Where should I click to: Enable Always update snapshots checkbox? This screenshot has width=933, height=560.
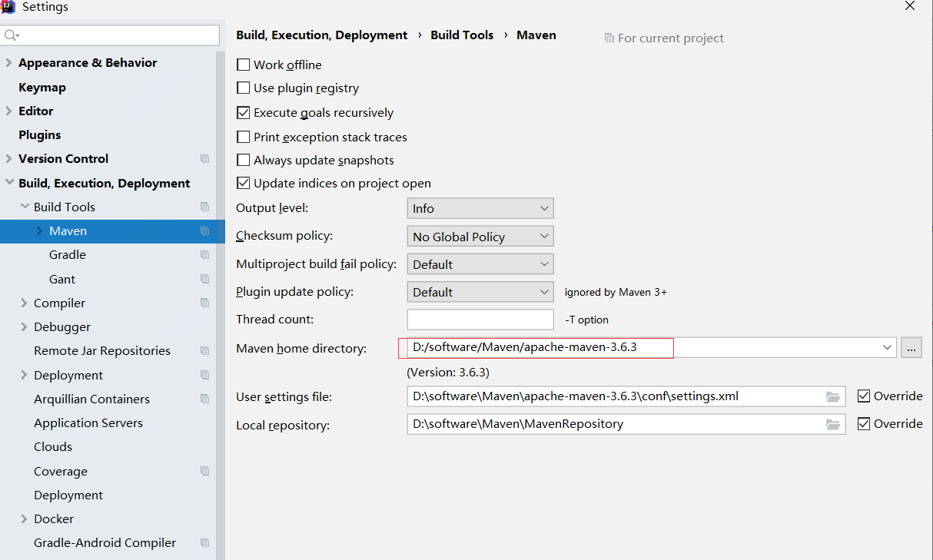click(244, 160)
